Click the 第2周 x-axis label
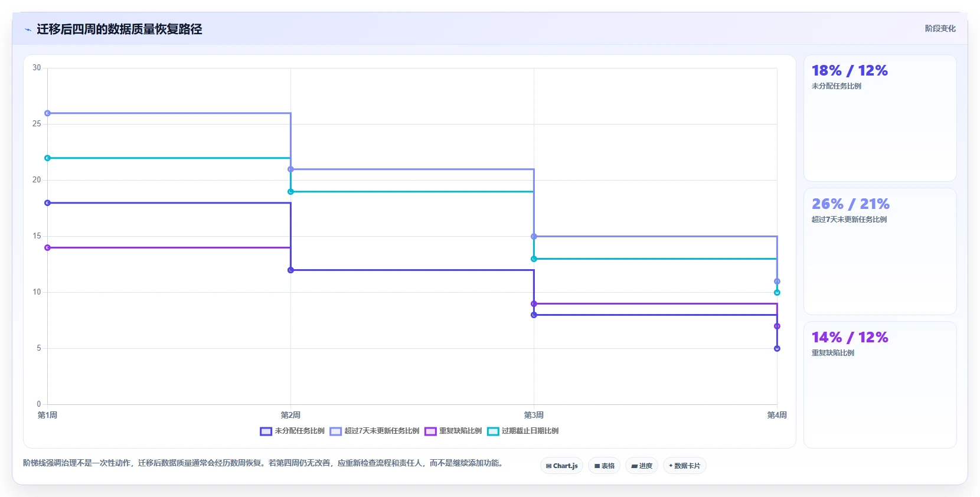The height and width of the screenshot is (497, 980). tap(290, 416)
